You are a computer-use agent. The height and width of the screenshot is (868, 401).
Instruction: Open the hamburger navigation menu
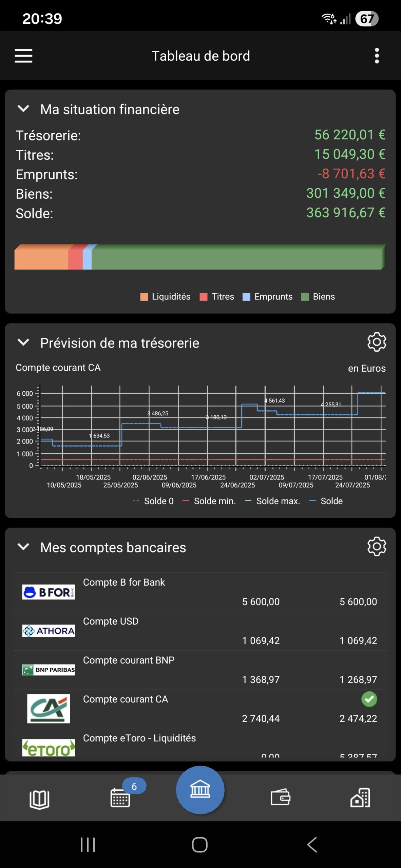coord(23,56)
